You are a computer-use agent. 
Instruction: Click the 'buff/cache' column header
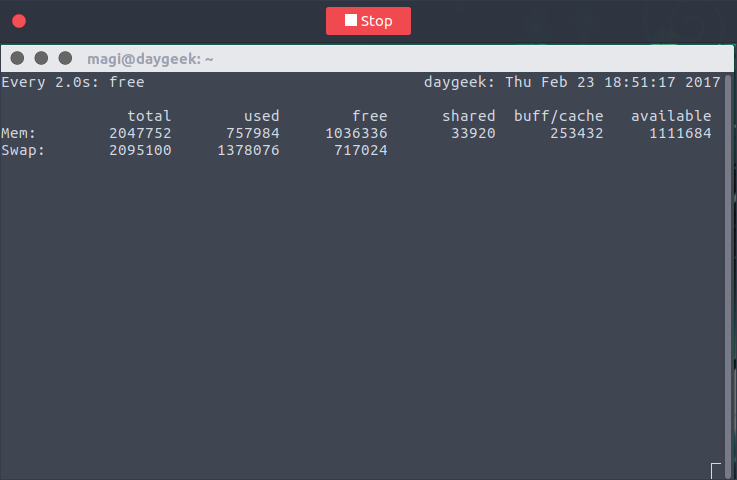pos(559,116)
